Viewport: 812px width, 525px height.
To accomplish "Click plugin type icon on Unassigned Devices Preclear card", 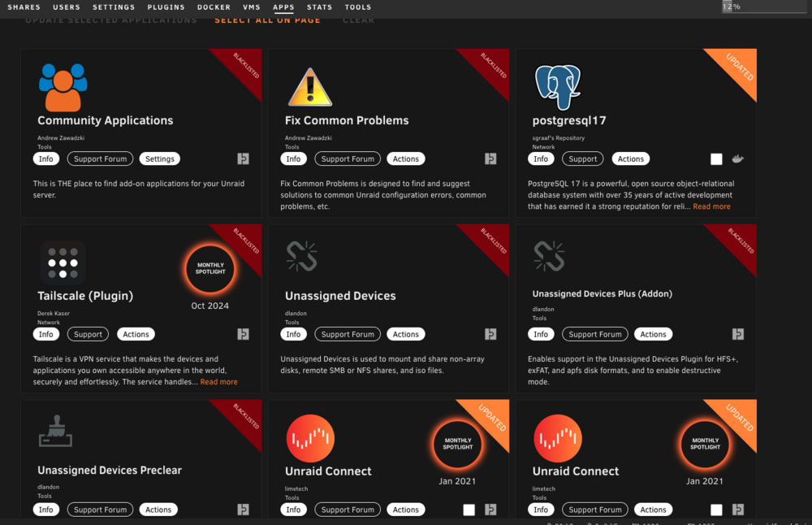I will point(243,510).
